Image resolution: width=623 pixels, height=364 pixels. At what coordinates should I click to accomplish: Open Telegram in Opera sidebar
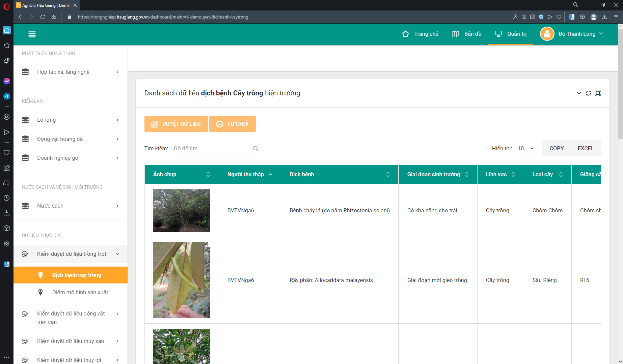tap(6, 96)
